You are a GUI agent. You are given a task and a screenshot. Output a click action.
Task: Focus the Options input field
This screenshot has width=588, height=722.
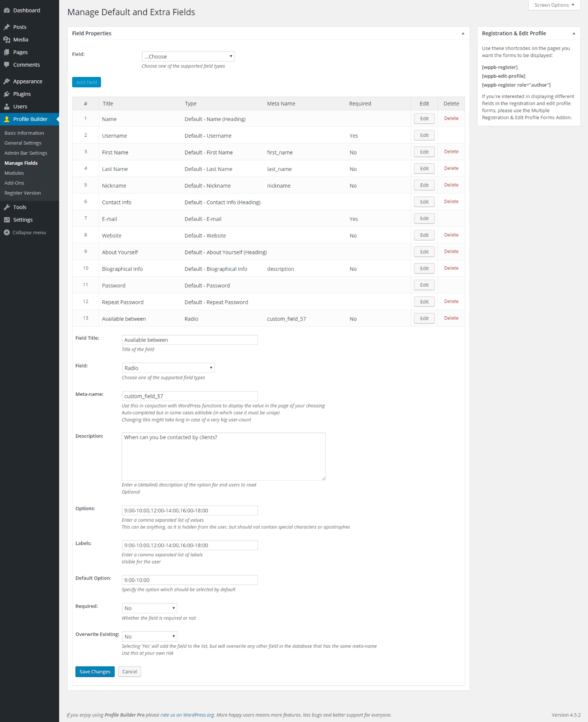pos(190,510)
